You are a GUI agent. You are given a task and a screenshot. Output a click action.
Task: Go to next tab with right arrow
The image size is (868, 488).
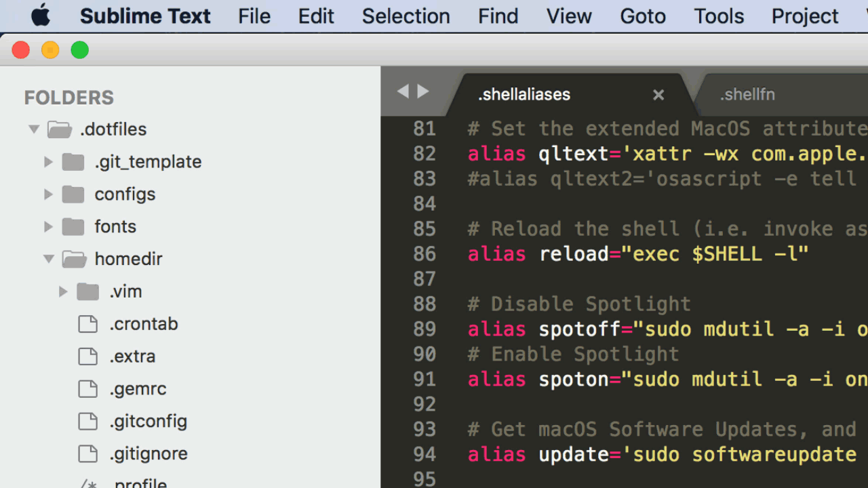click(423, 91)
